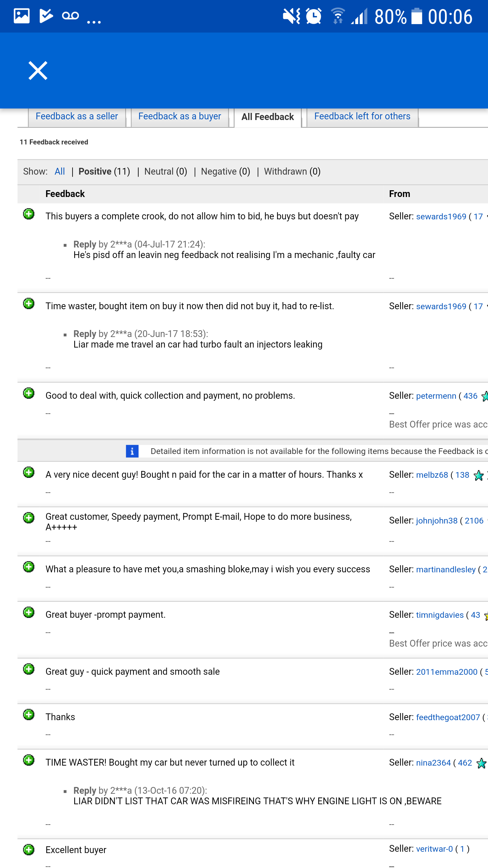488x868 pixels.
Task: Open the Feedback left for others tab
Action: (362, 116)
